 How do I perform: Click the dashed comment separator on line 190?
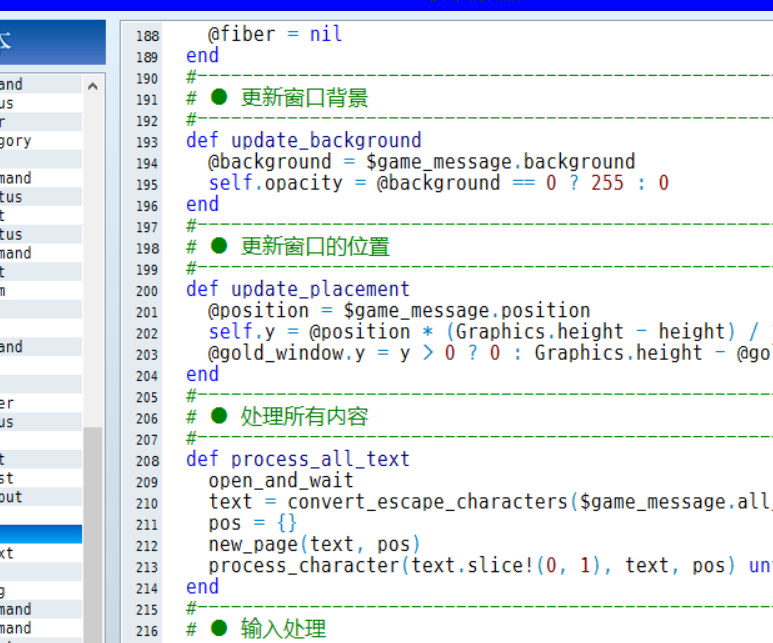pyautogui.click(x=479, y=76)
